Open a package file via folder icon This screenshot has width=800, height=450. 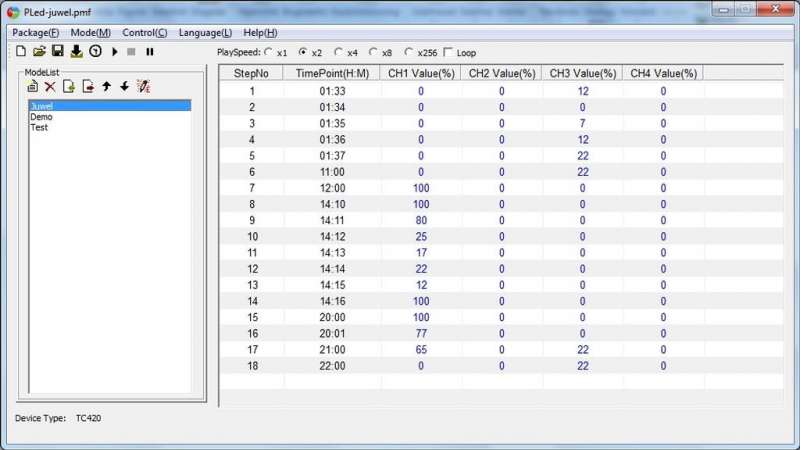[39, 51]
